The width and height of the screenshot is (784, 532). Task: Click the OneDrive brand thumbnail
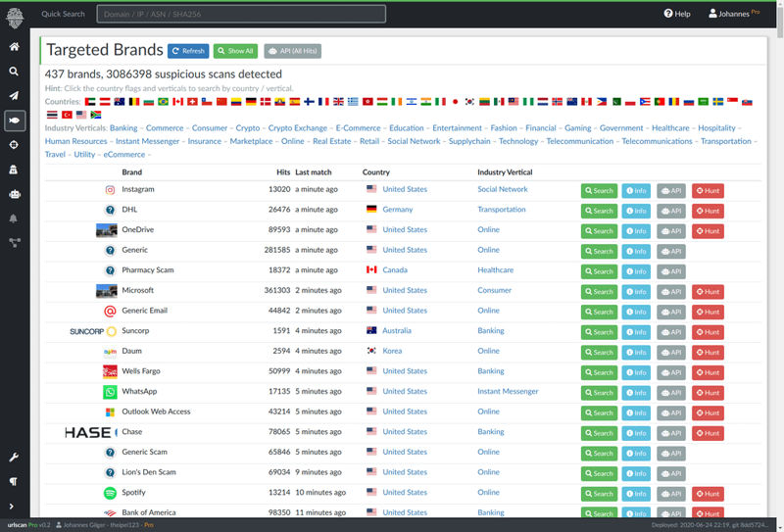click(107, 230)
